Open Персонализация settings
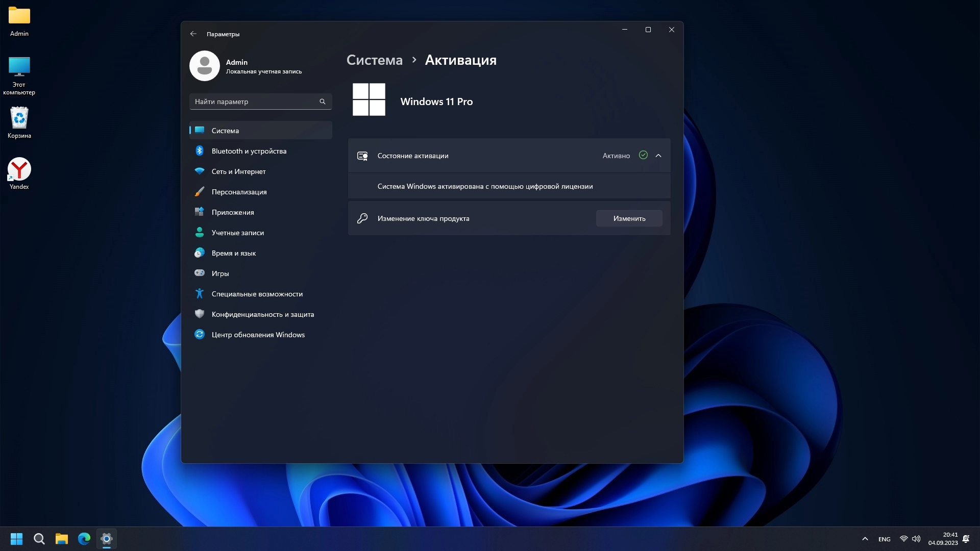980x551 pixels. click(x=239, y=192)
